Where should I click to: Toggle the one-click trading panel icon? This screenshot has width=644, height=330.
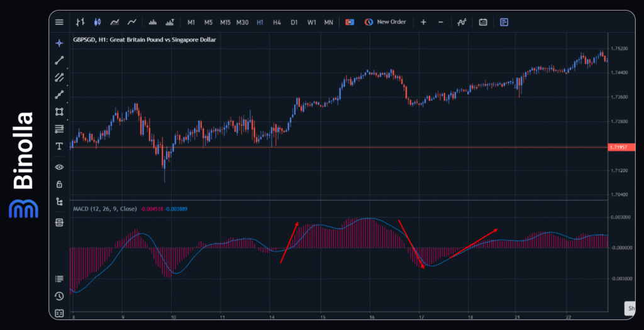350,22
